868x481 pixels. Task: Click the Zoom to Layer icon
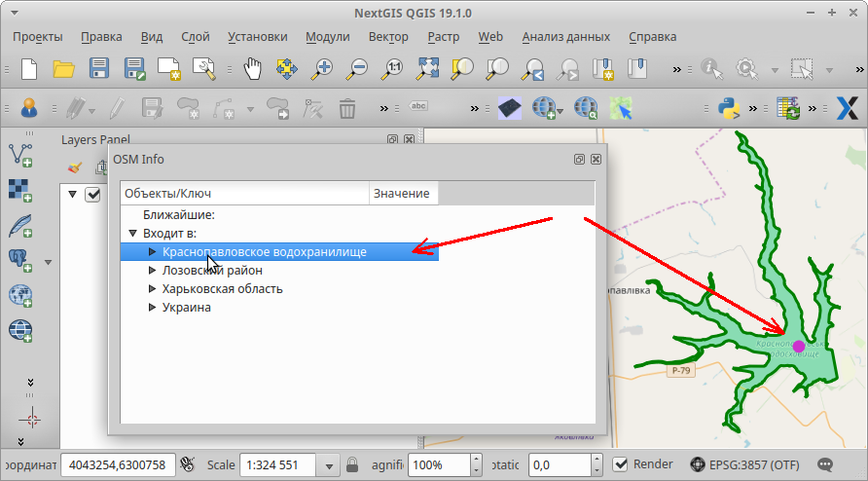pyautogui.click(x=497, y=69)
